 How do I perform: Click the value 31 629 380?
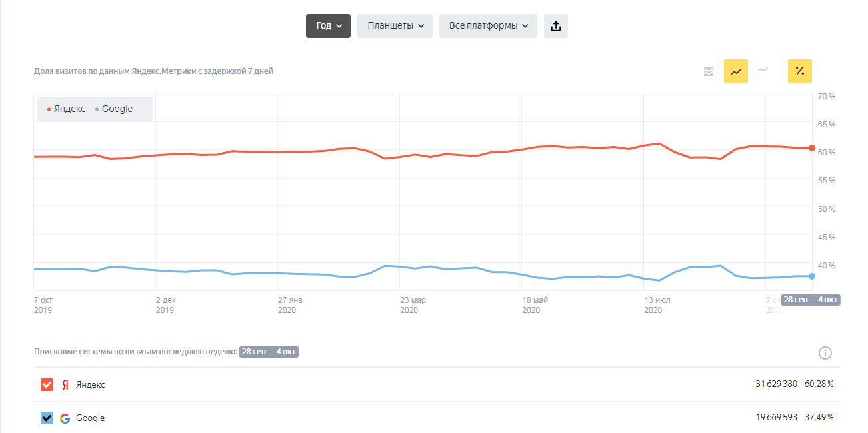(x=776, y=384)
